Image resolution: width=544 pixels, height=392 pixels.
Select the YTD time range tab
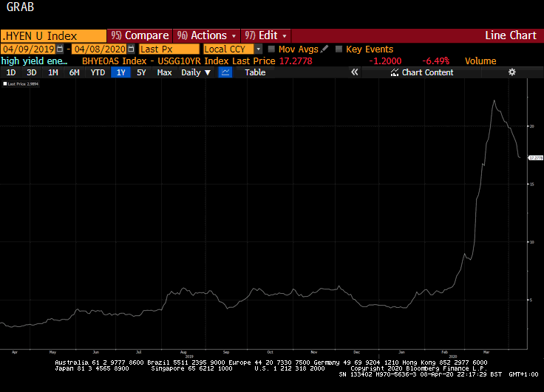pos(98,72)
